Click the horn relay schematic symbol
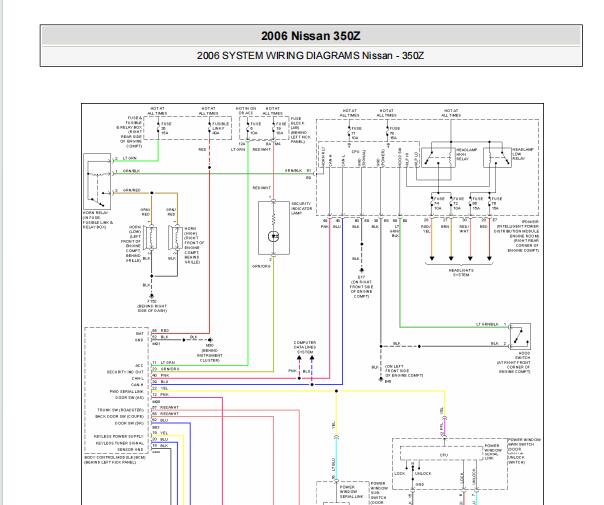This screenshot has width=604, height=505. (97, 181)
